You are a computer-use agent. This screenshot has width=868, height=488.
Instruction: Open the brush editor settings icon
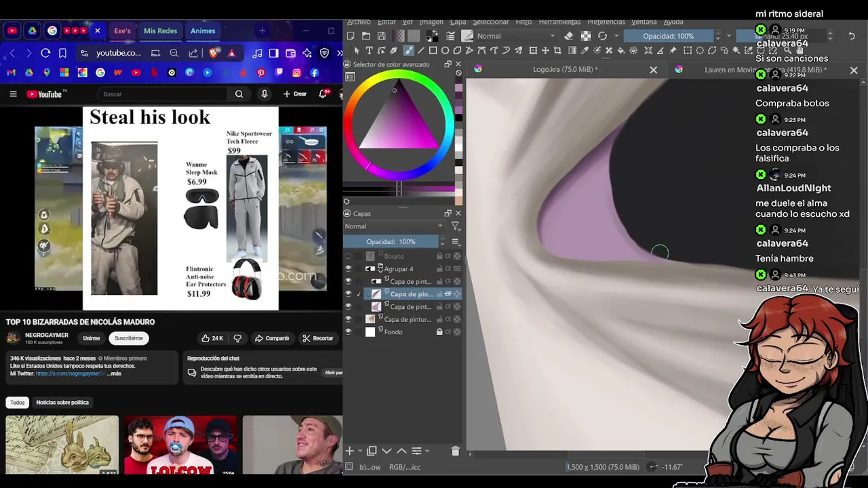point(450,36)
